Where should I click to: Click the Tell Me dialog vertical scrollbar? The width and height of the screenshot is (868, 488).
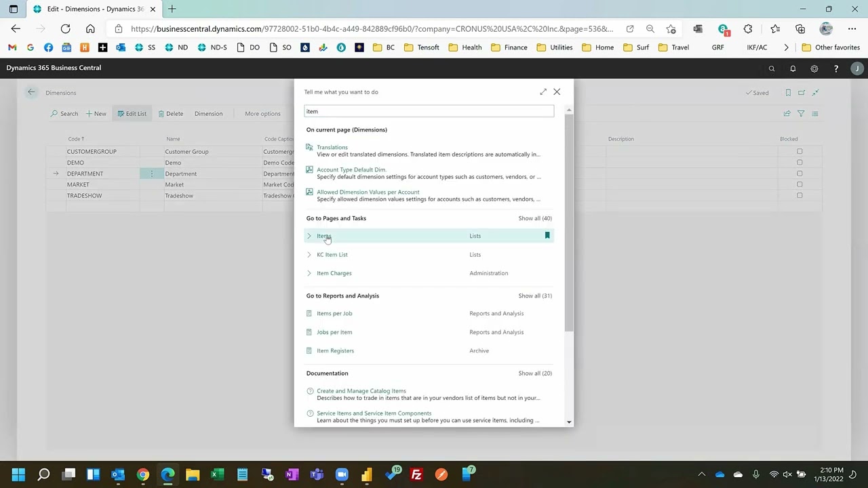pyautogui.click(x=569, y=224)
